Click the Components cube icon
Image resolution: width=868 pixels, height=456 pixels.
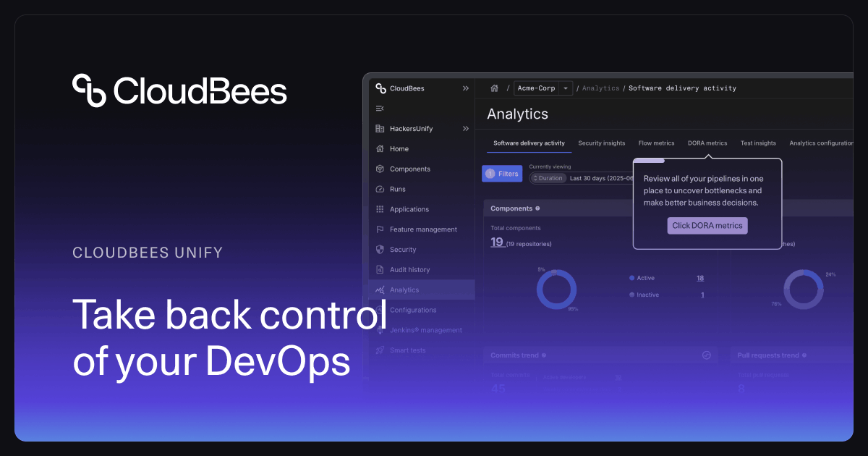tap(380, 169)
